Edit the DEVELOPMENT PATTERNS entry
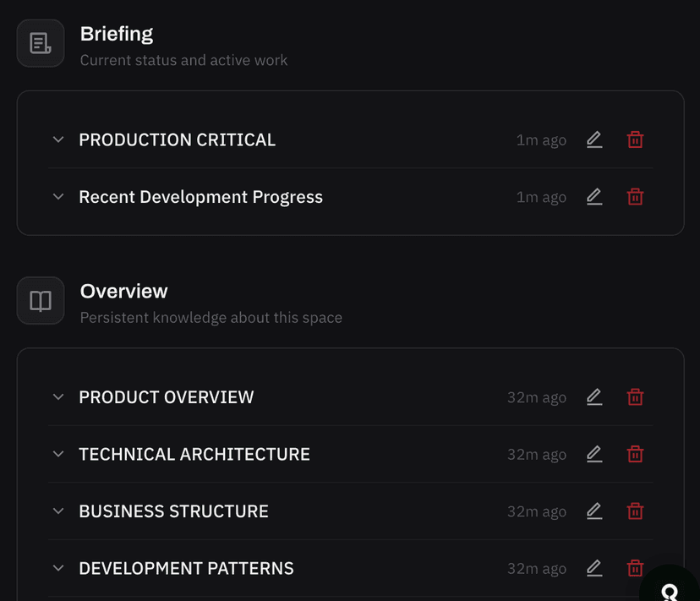This screenshot has height=601, width=700. pos(594,568)
